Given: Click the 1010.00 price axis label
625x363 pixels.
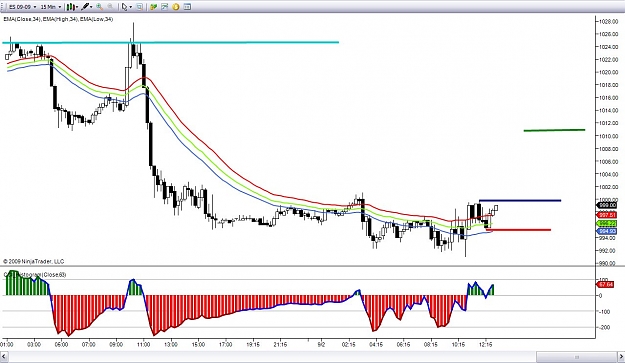Looking at the screenshot, I should tap(609, 136).
